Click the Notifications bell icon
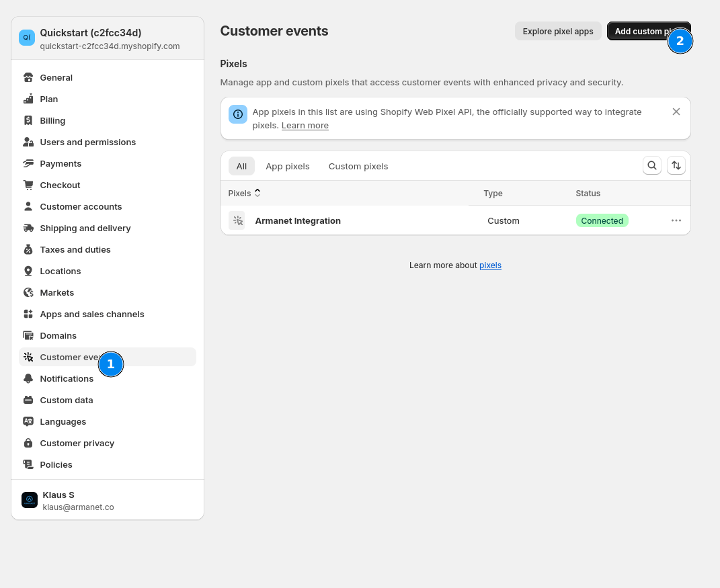This screenshot has width=720, height=588. (28, 379)
